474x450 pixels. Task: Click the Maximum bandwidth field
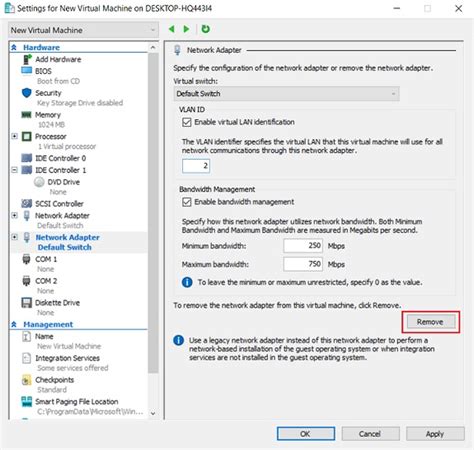pyautogui.click(x=303, y=264)
